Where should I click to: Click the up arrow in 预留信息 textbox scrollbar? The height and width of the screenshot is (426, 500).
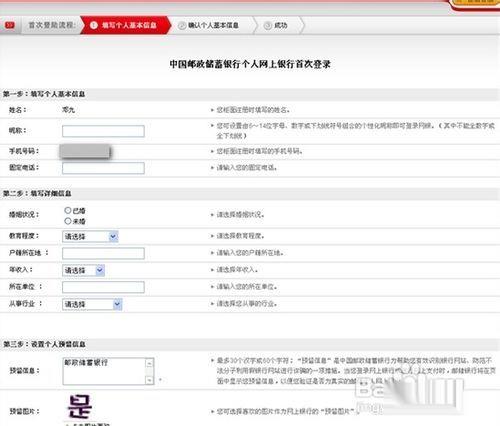click(149, 363)
